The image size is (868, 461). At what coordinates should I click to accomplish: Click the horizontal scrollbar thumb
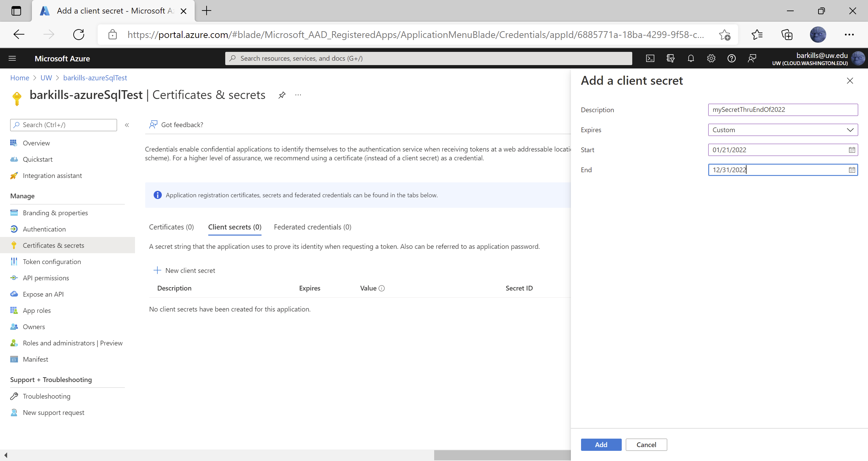502,455
